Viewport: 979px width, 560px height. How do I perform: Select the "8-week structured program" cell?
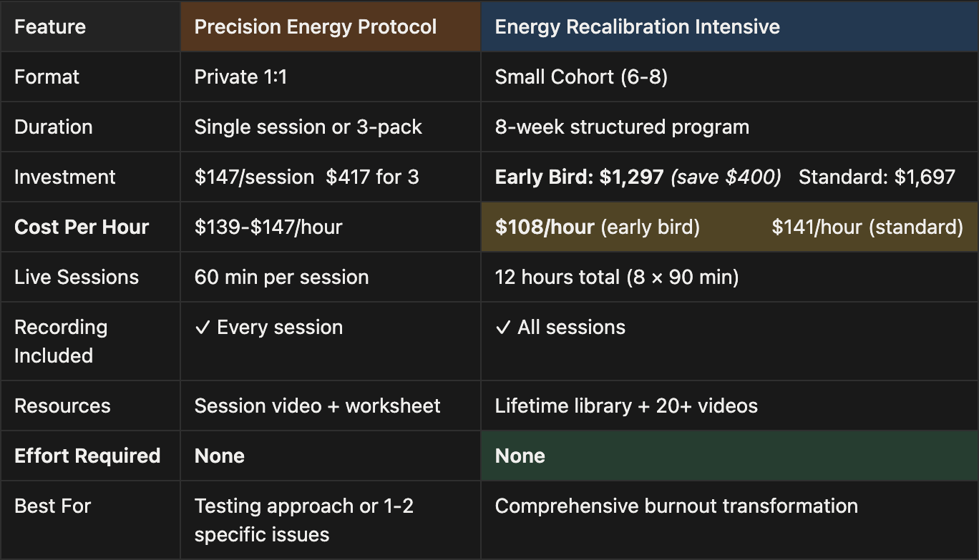pos(622,127)
